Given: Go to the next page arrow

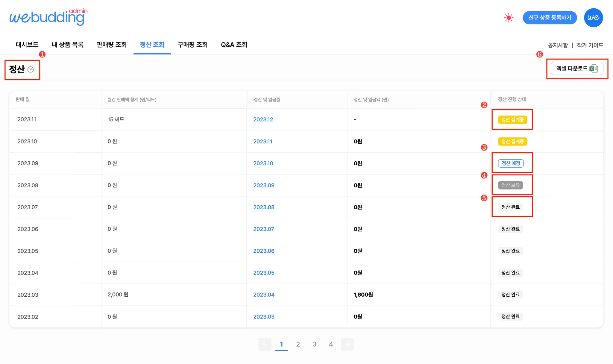Looking at the screenshot, I should click(348, 344).
